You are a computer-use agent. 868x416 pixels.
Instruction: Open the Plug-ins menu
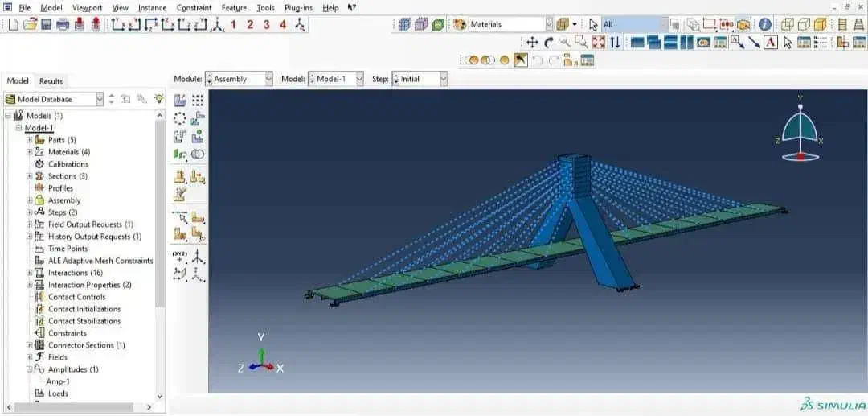(x=297, y=7)
